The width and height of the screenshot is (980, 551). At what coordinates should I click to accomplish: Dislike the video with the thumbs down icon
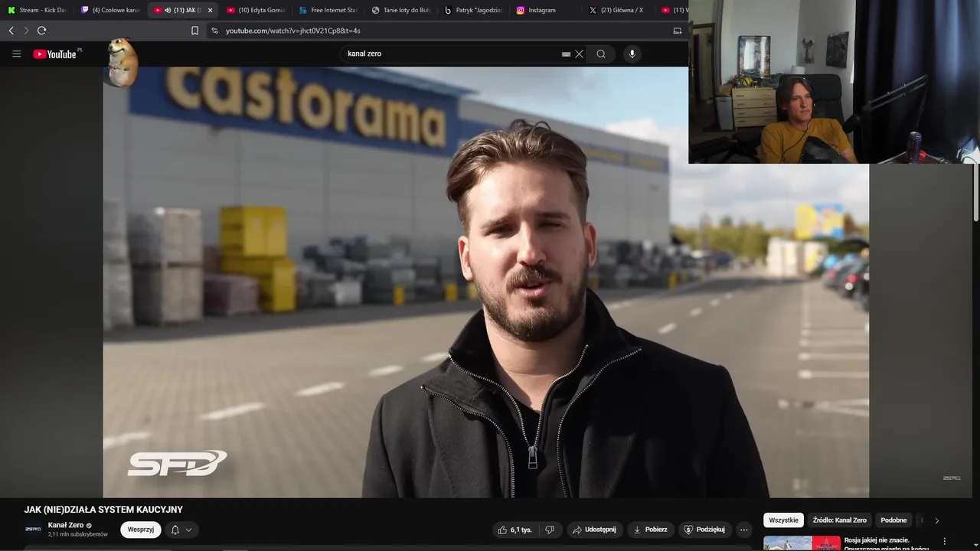coord(549,530)
